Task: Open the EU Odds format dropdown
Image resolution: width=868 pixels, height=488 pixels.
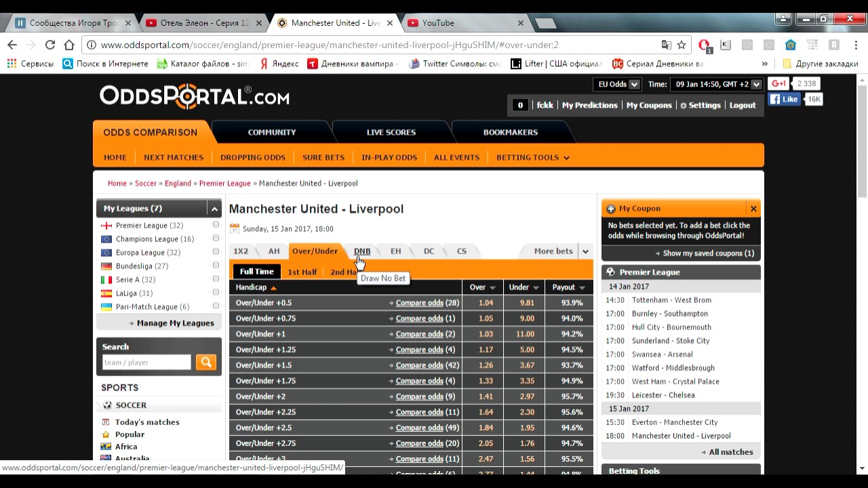Action: pos(616,85)
